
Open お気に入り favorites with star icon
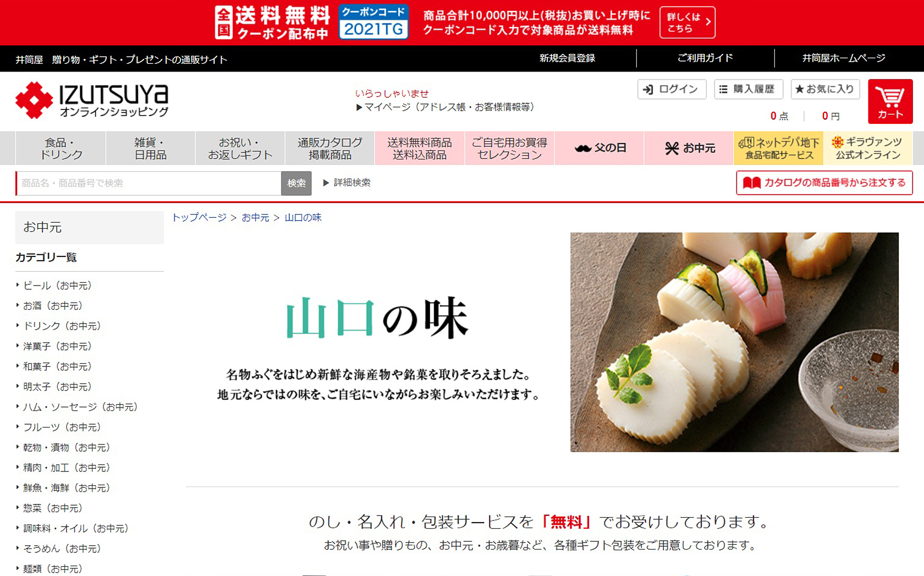(825, 89)
